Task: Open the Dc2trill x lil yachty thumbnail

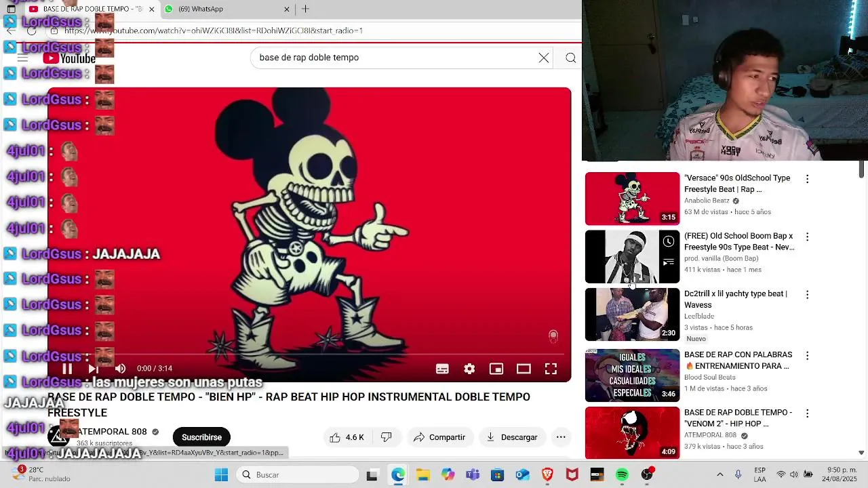Action: pos(632,314)
